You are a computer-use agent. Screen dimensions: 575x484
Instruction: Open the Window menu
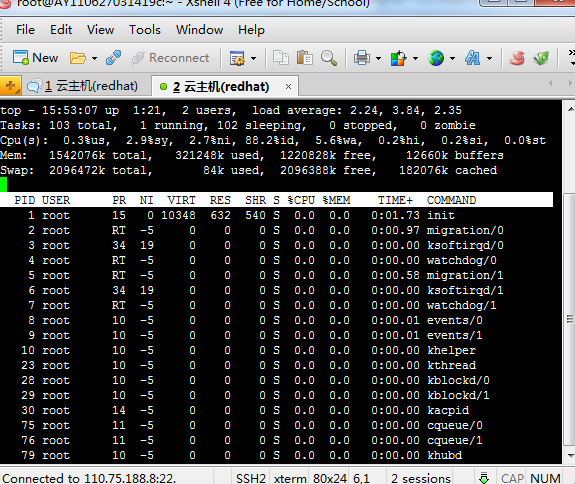[x=199, y=30]
